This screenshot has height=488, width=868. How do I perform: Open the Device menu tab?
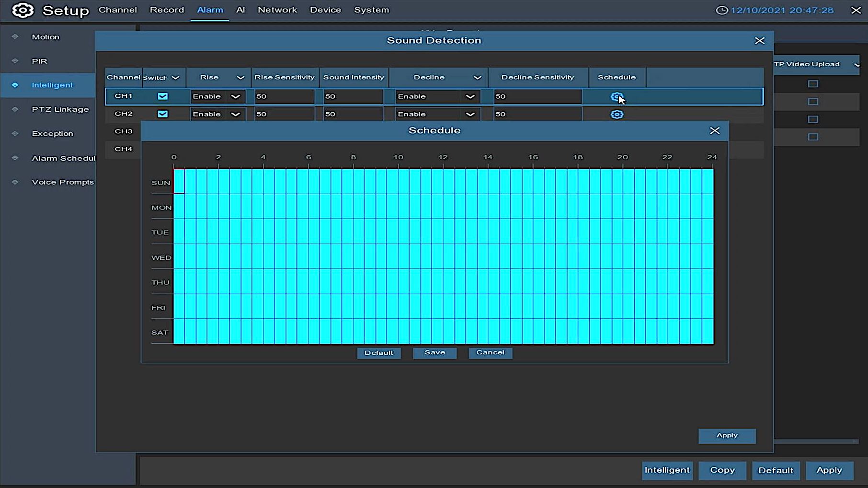[325, 10]
